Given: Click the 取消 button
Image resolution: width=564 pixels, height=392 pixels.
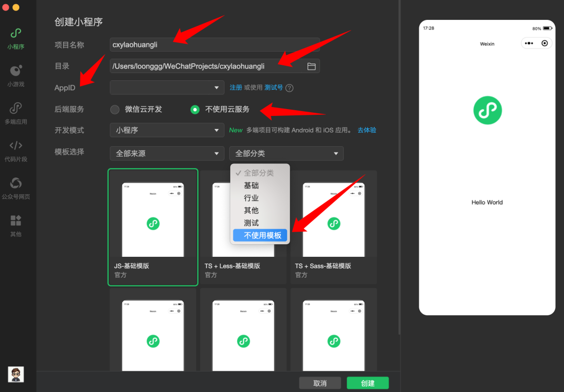Looking at the screenshot, I should pyautogui.click(x=320, y=383).
